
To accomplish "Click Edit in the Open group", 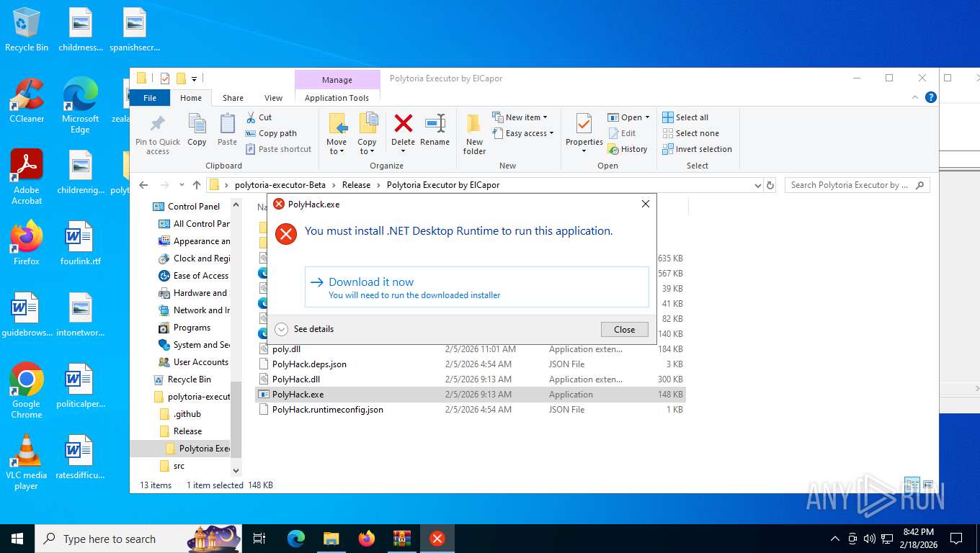I will coord(623,133).
